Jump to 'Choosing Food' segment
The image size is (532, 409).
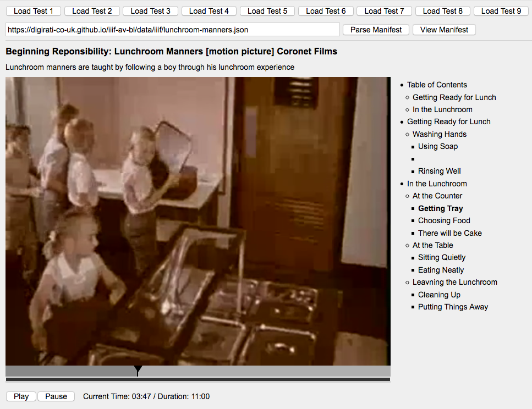[444, 221]
